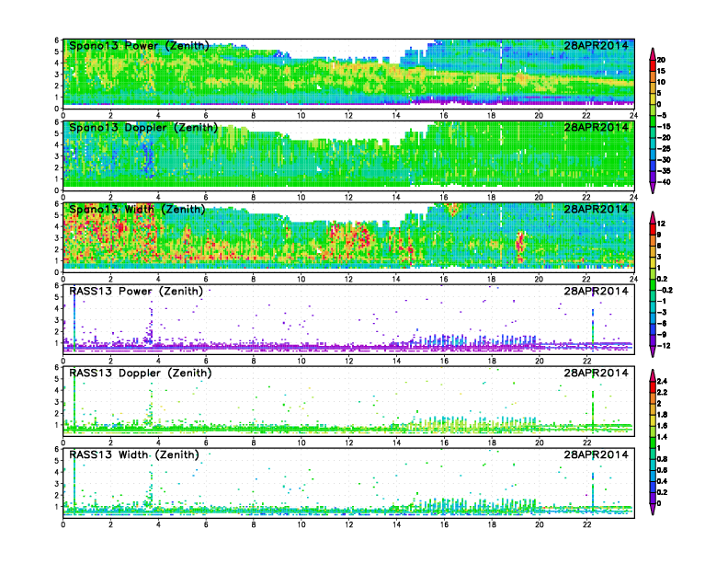Click the "Spano13 Doppler (Zenith)" panel title

[x=143, y=128]
